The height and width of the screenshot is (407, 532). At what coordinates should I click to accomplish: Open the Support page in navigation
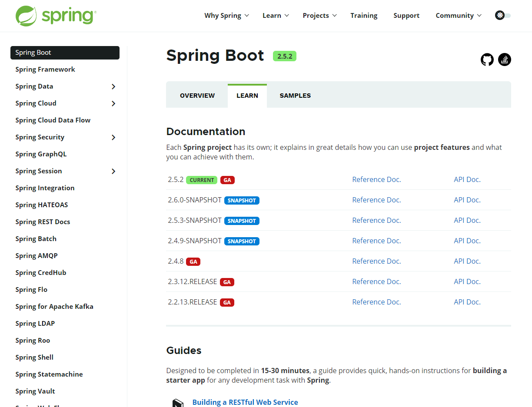(406, 16)
